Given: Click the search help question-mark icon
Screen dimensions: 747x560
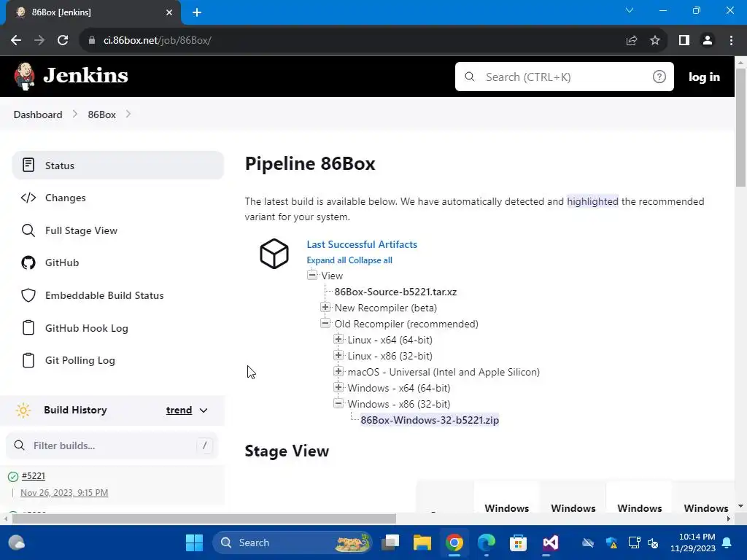Looking at the screenshot, I should click(659, 77).
